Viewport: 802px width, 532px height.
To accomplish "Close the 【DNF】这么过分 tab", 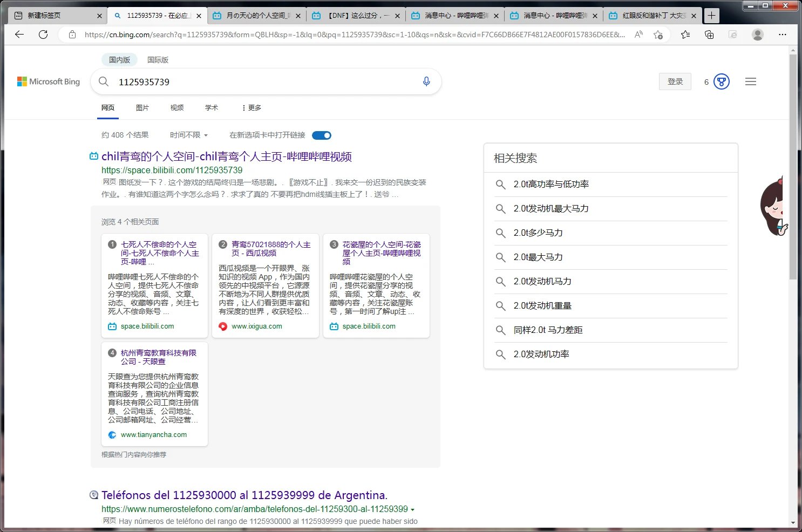I will pyautogui.click(x=397, y=16).
